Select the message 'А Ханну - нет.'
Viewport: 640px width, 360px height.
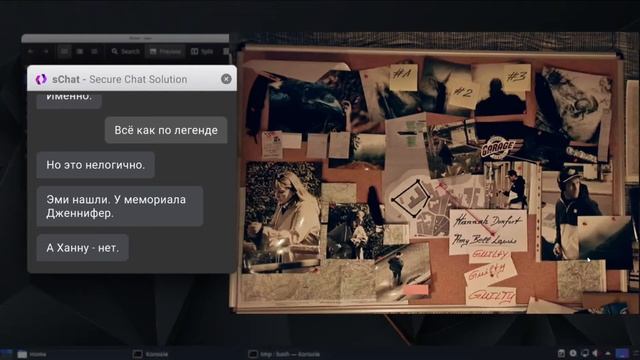pyautogui.click(x=83, y=248)
